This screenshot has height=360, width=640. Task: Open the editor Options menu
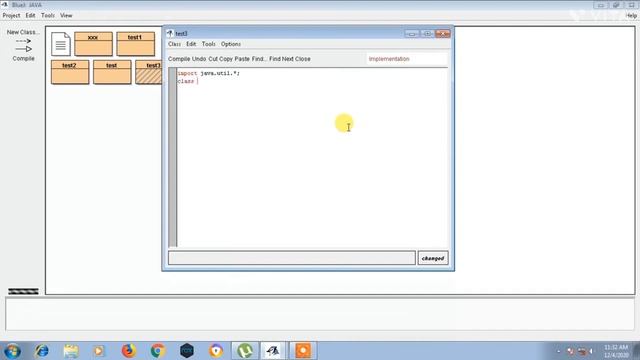tap(231, 44)
